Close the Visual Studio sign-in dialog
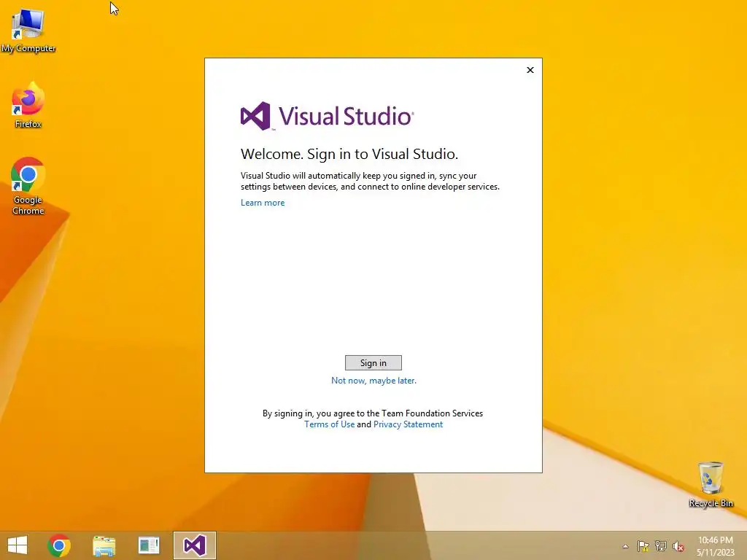747x560 pixels. pyautogui.click(x=530, y=70)
